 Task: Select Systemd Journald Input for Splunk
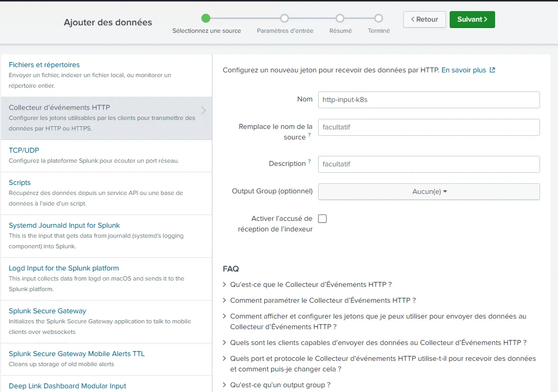(x=106, y=236)
